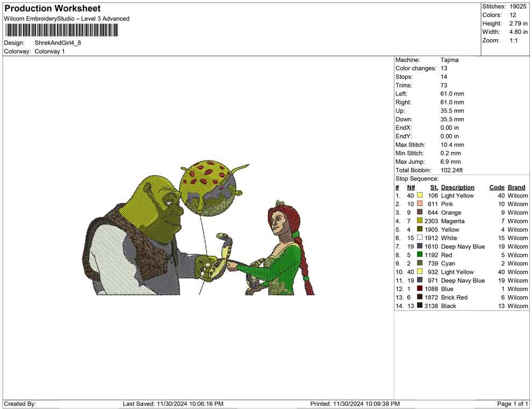Click the Width value '4.80 in'
This screenshot has height=409, width=532.
point(518,32)
